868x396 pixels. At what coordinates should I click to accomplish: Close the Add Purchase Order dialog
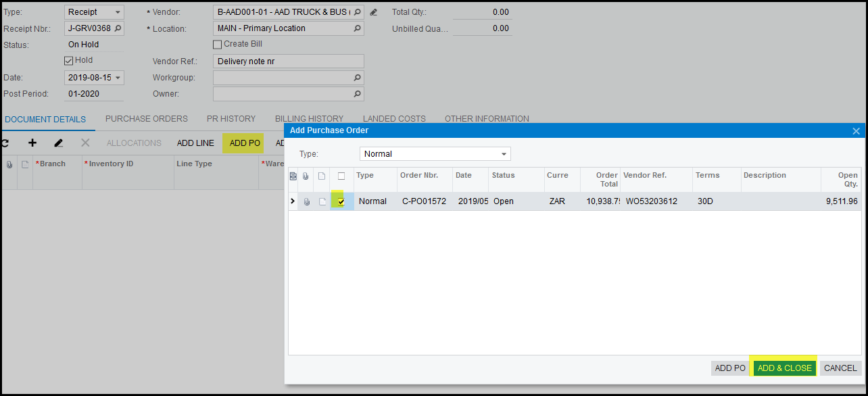(x=856, y=131)
